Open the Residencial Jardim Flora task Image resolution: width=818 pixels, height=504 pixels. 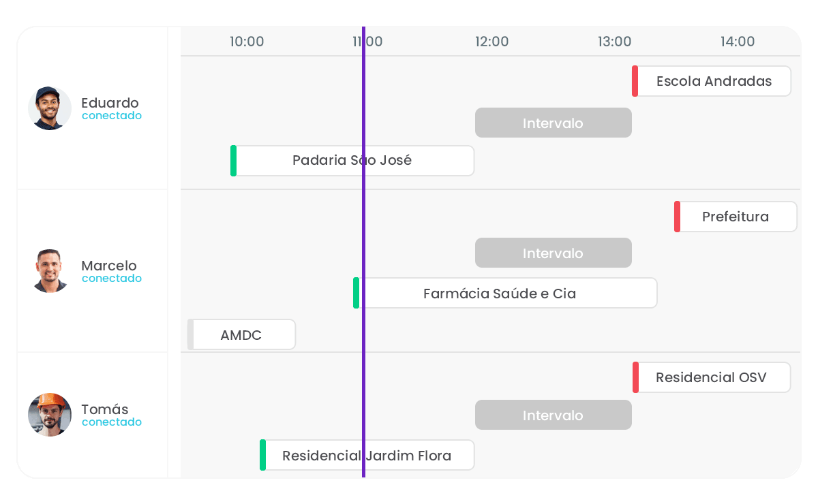pyautogui.click(x=367, y=455)
